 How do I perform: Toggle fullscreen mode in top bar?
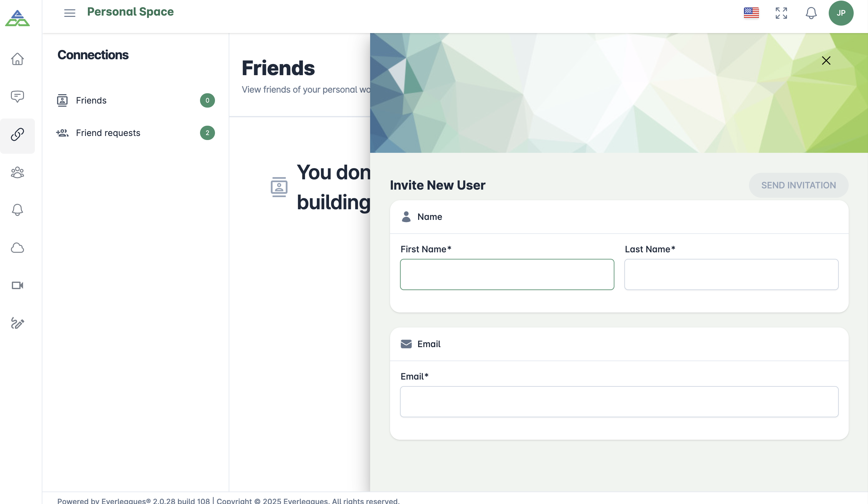(x=781, y=13)
